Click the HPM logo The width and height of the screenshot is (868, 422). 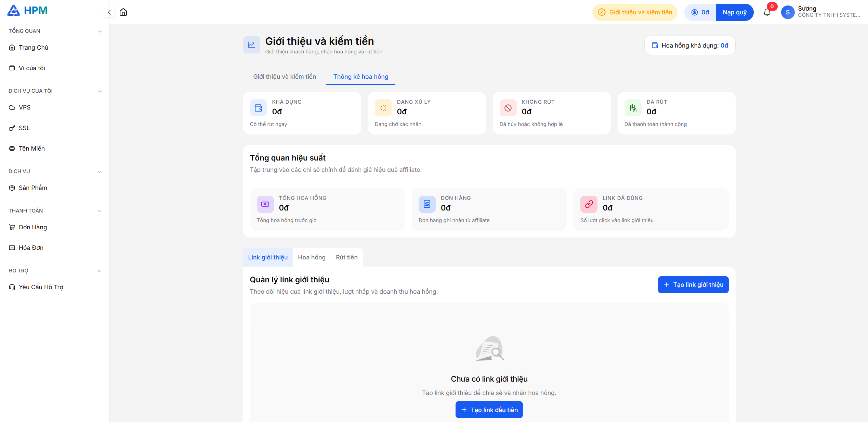click(27, 11)
